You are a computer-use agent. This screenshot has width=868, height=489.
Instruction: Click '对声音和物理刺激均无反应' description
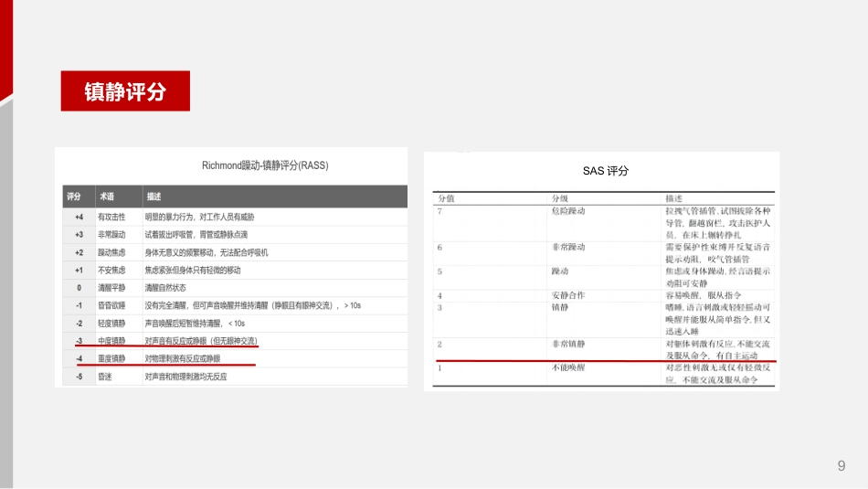click(186, 377)
